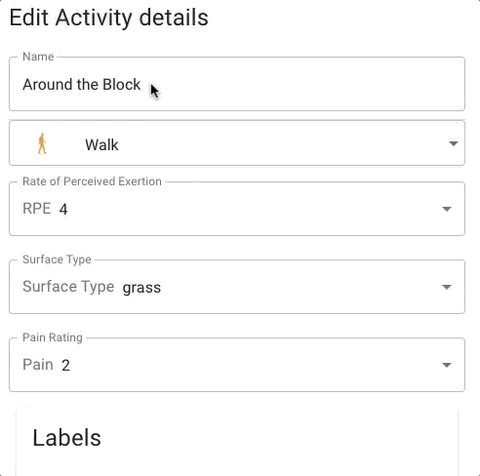480x476 pixels.
Task: Click the Surface Type field's arrow icon
Action: pos(446,287)
